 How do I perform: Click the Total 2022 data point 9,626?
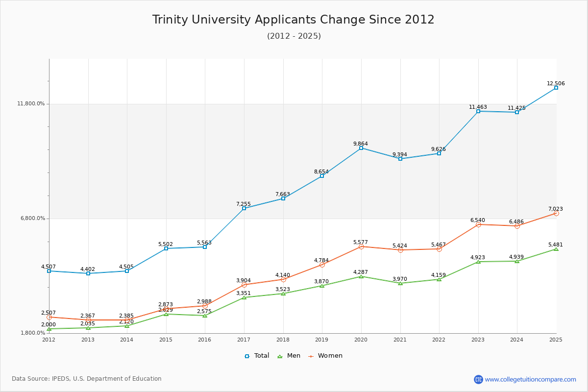[439, 153]
